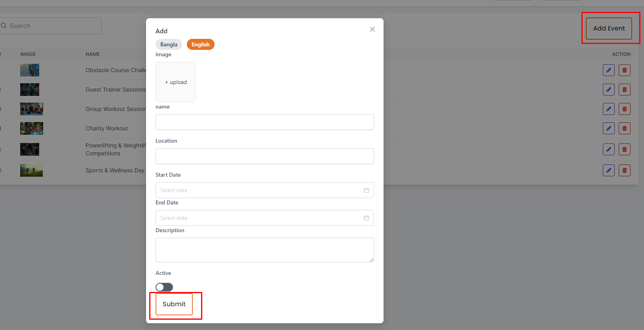The image size is (644, 330).
Task: Open the End Date picker
Action: [257, 218]
